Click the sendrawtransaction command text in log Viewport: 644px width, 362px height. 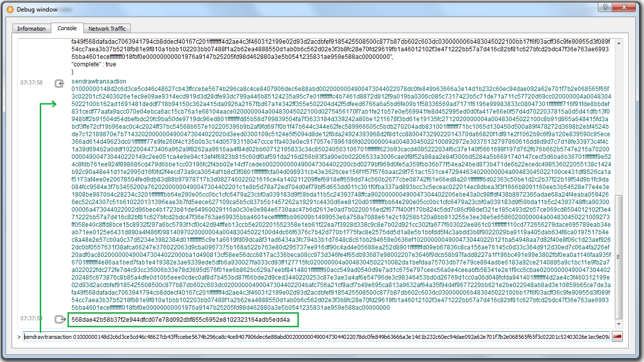coord(99,81)
